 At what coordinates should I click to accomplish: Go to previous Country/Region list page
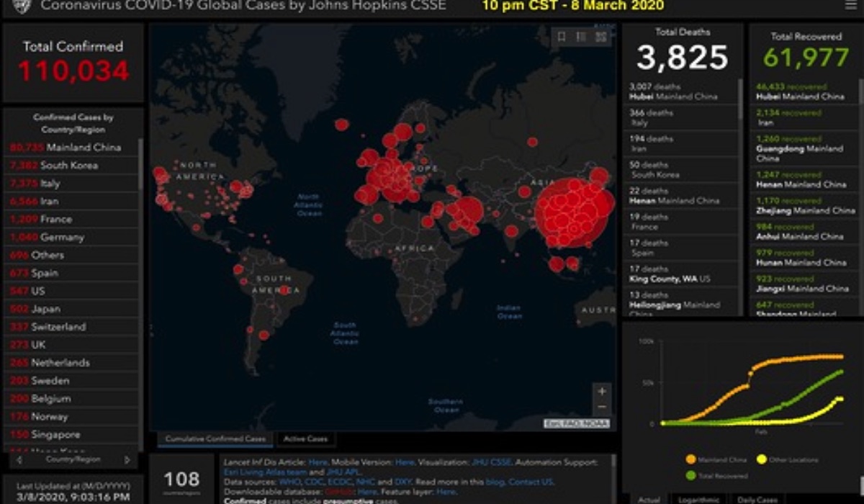pyautogui.click(x=19, y=459)
